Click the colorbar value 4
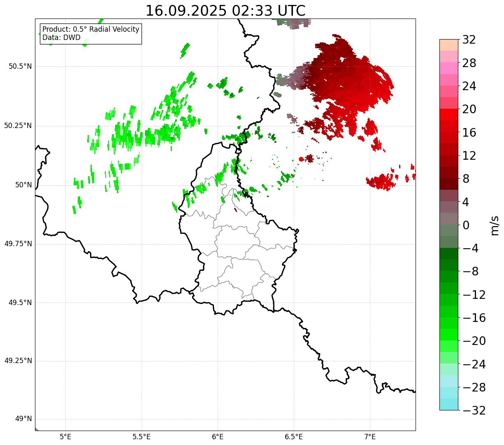504x445 pixels. [x=466, y=202]
